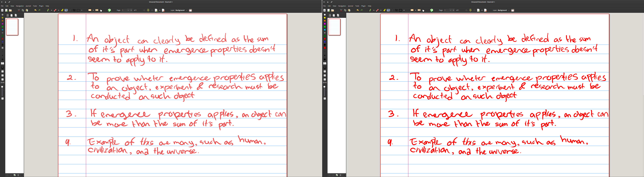Toggle shape recognizer via pen options dropdown

click(x=51, y=10)
